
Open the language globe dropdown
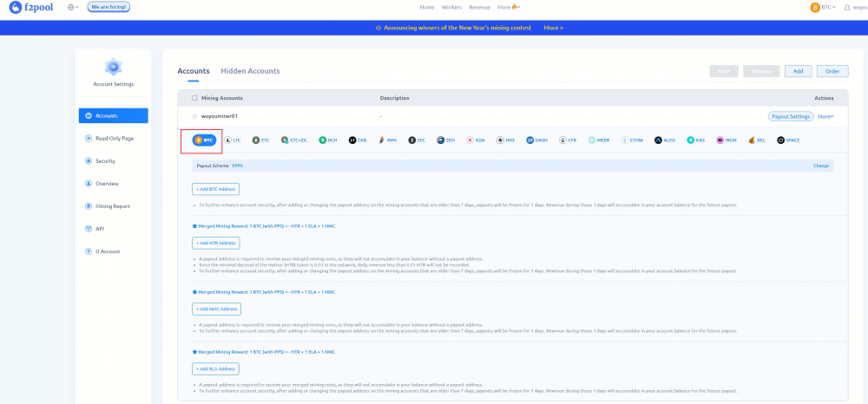click(73, 7)
